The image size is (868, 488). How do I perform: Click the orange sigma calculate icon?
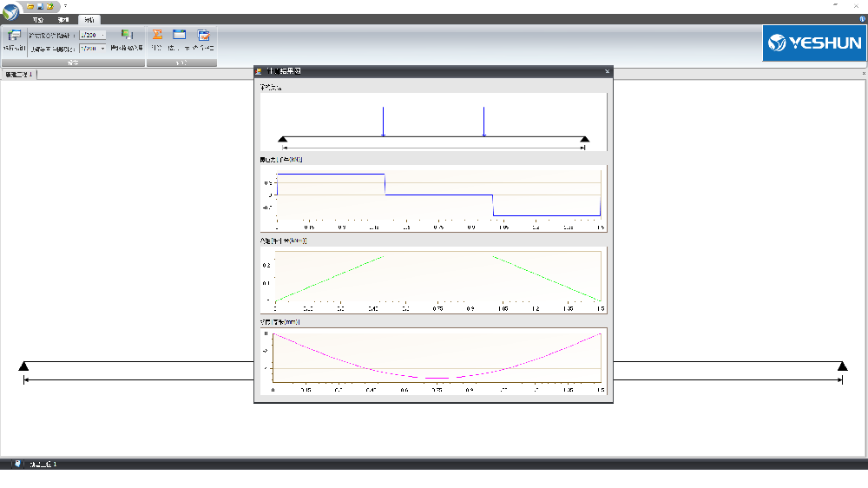(157, 36)
